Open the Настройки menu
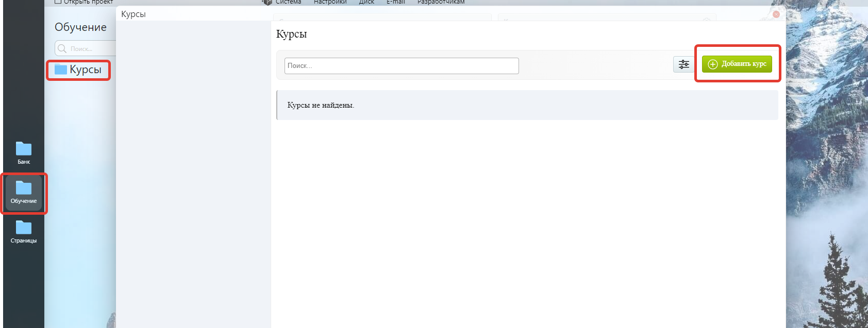The height and width of the screenshot is (328, 868). (330, 2)
